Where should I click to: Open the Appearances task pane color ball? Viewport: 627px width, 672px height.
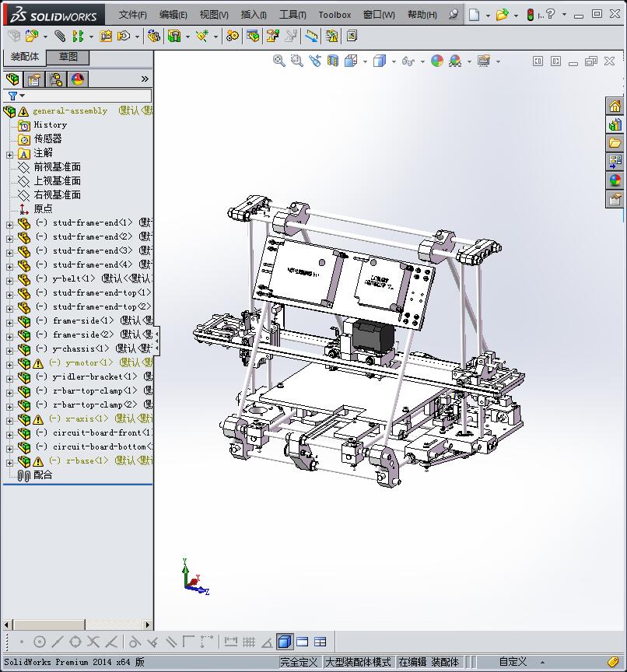coord(615,180)
